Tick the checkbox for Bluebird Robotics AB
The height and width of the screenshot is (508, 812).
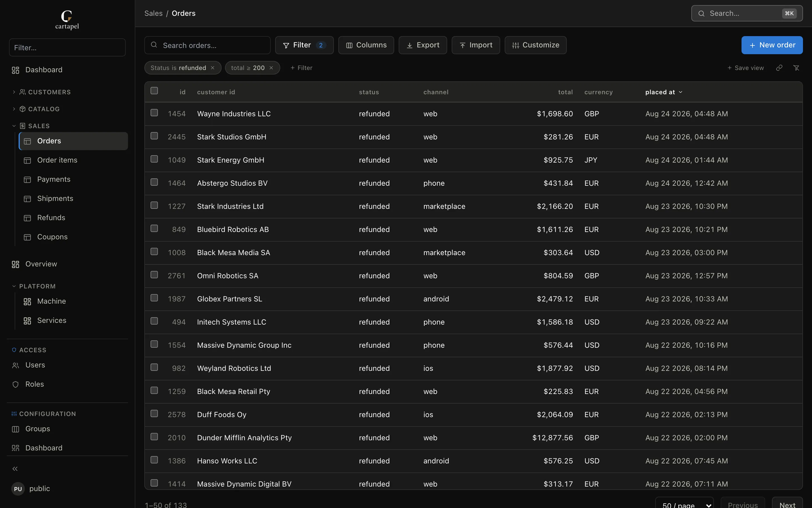tap(154, 229)
